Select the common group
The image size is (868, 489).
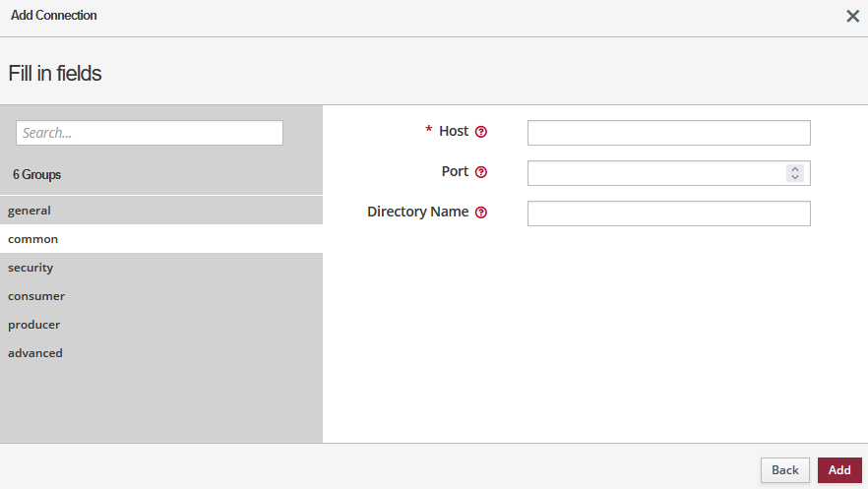pos(33,238)
